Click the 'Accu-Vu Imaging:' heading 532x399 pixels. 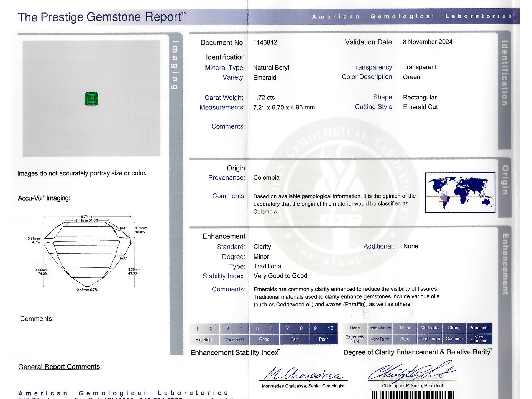coord(44,198)
